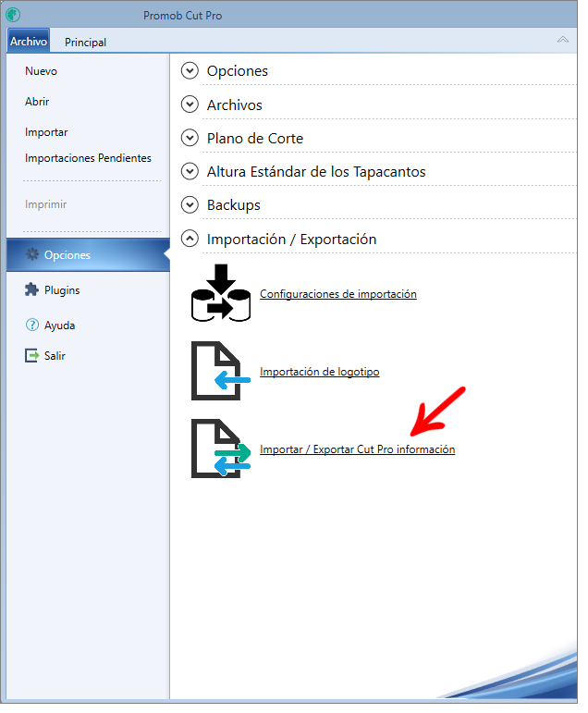Click the database import configuration icon

221,293
